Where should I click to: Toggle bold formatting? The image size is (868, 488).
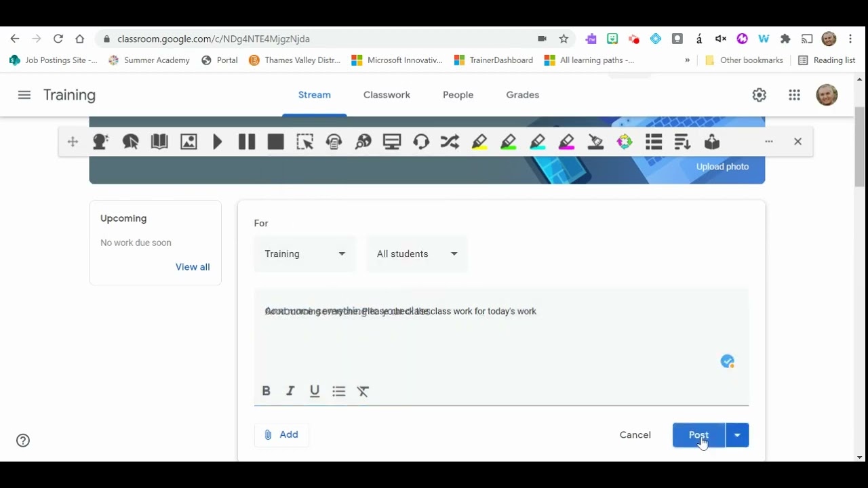[x=266, y=391]
